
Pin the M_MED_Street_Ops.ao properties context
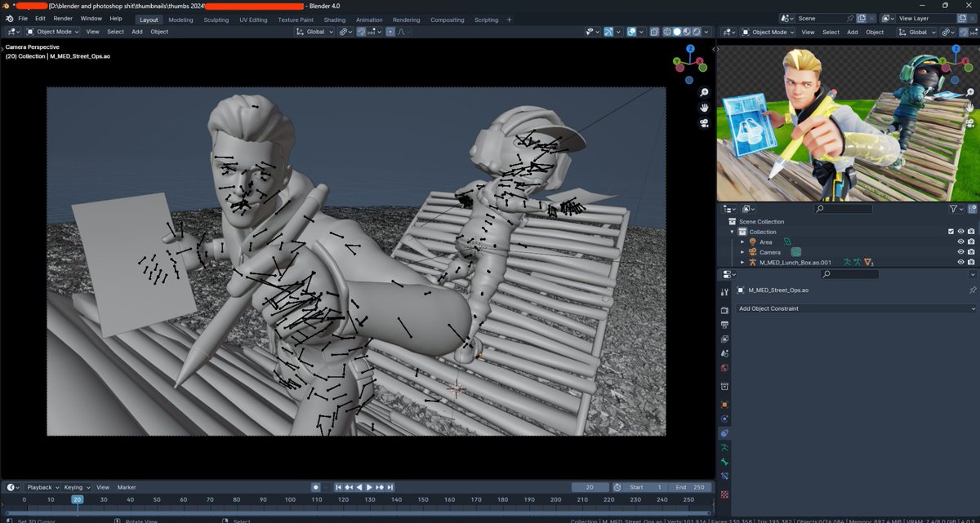click(x=972, y=290)
